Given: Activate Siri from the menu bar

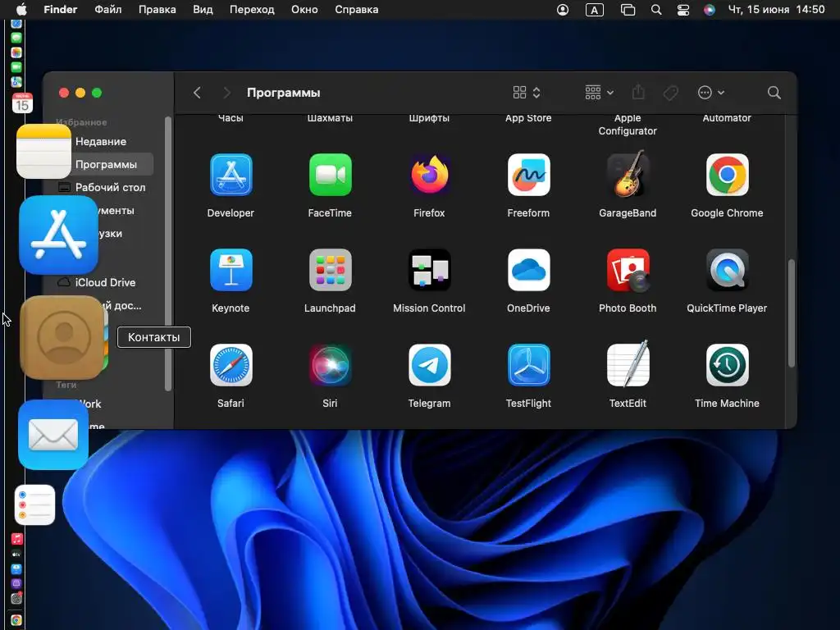Looking at the screenshot, I should point(710,10).
